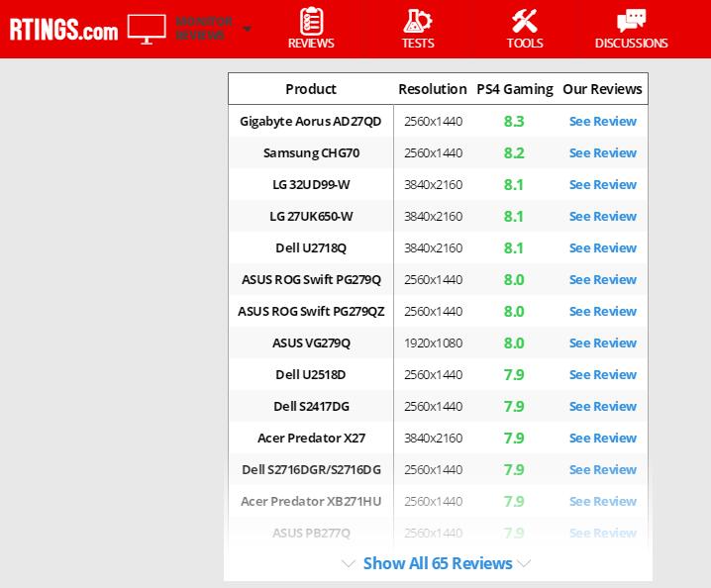711x588 pixels.
Task: Click 2560x1440 resolution of Dell S2417DG
Action: (x=433, y=406)
